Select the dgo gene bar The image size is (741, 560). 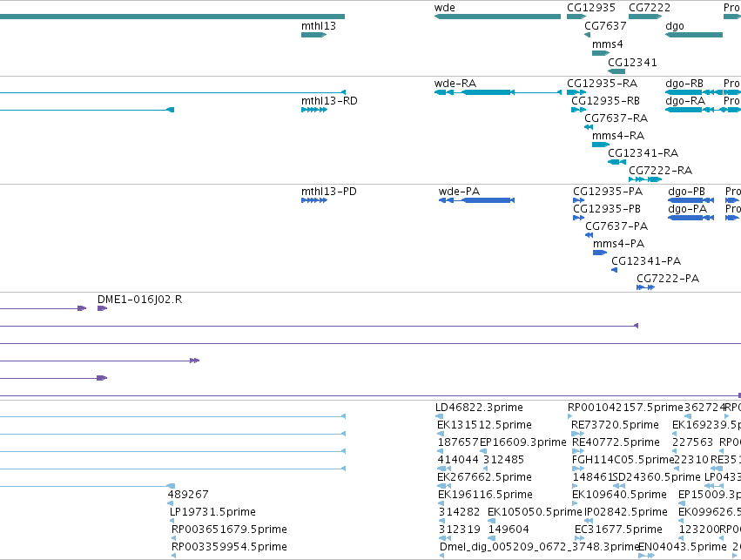pos(694,35)
